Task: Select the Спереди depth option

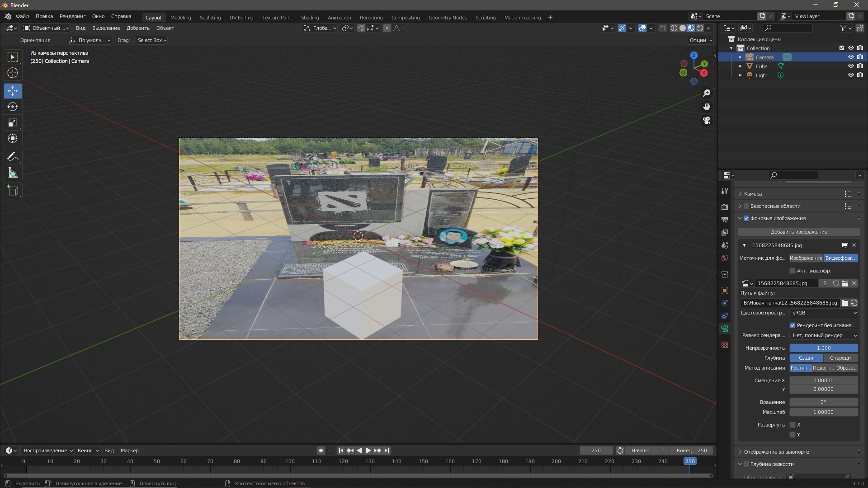Action: point(840,358)
